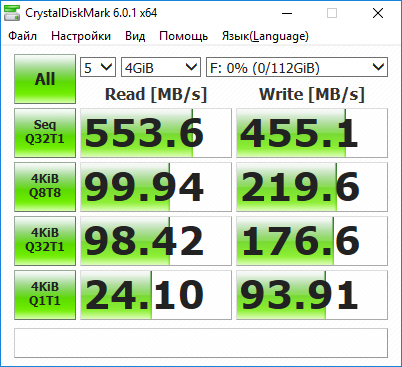Open the Язык(Language) menu
402x367 pixels.
pyautogui.click(x=265, y=36)
